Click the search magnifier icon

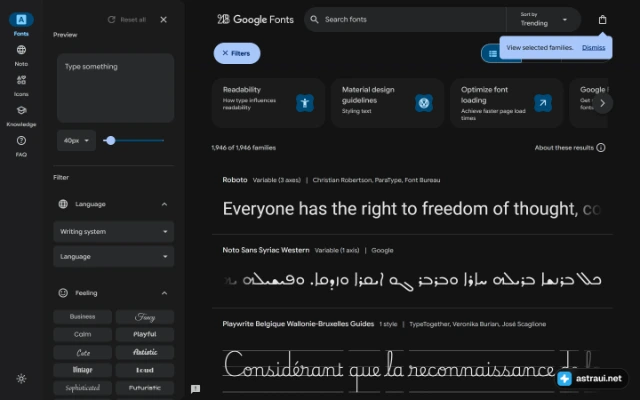coord(314,19)
